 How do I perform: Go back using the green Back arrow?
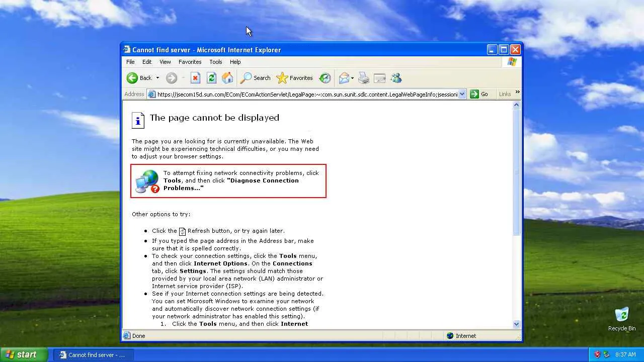pyautogui.click(x=132, y=78)
